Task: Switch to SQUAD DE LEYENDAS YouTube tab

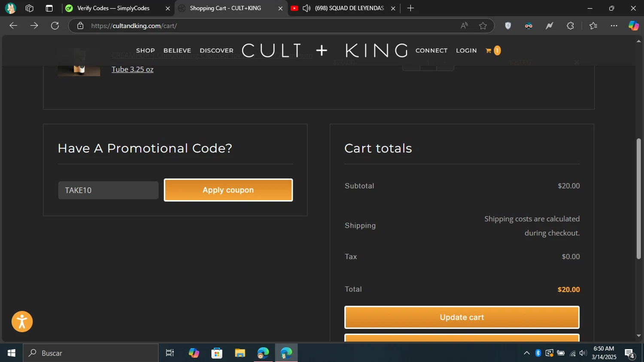Action: tap(349, 8)
